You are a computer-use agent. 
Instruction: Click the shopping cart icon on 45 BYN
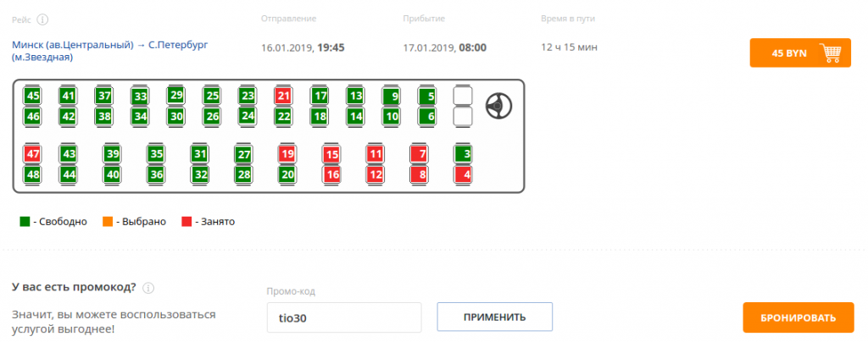tap(832, 53)
